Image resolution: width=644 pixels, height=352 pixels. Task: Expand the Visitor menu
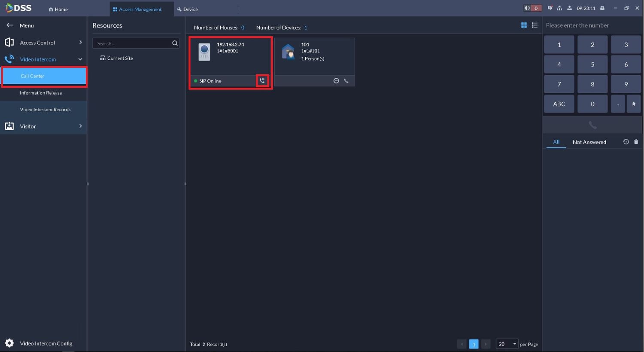(43, 126)
